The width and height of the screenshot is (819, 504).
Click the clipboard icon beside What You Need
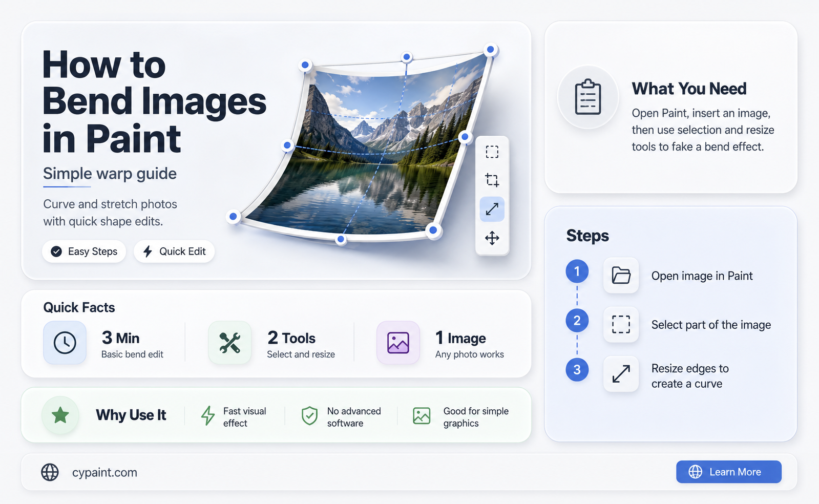click(x=588, y=97)
